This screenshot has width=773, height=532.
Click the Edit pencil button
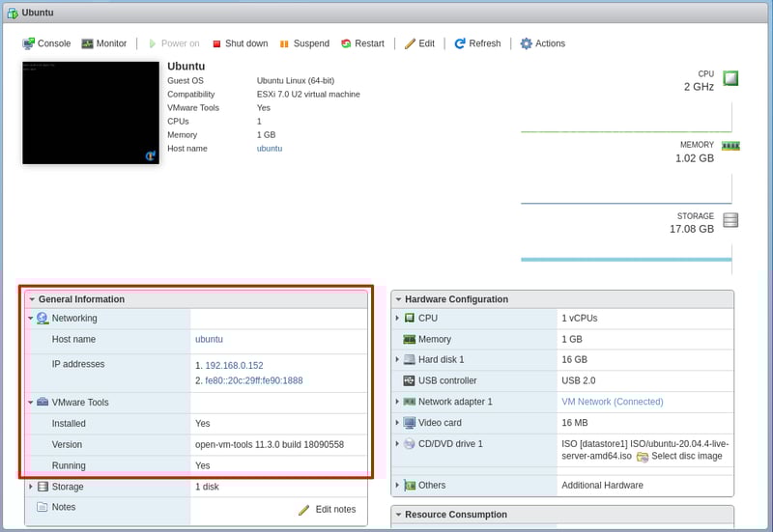tap(419, 43)
